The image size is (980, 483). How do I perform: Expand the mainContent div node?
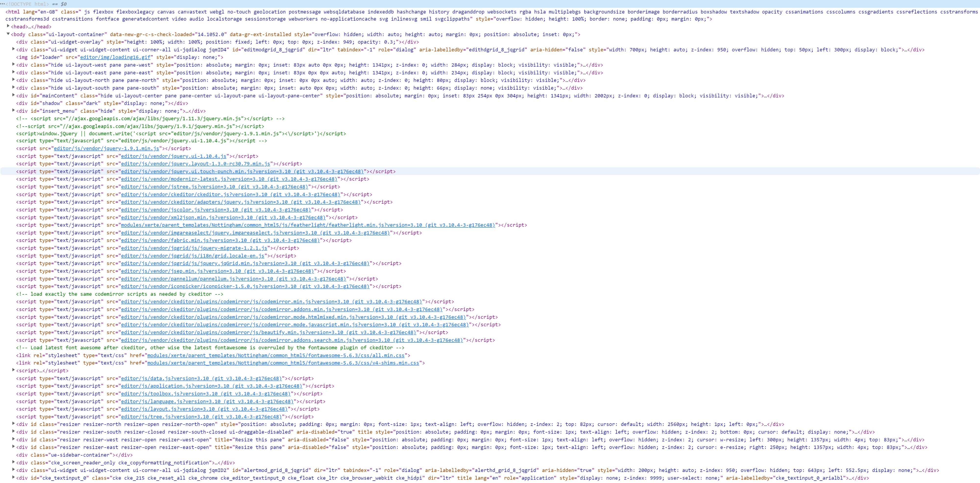[x=14, y=95]
